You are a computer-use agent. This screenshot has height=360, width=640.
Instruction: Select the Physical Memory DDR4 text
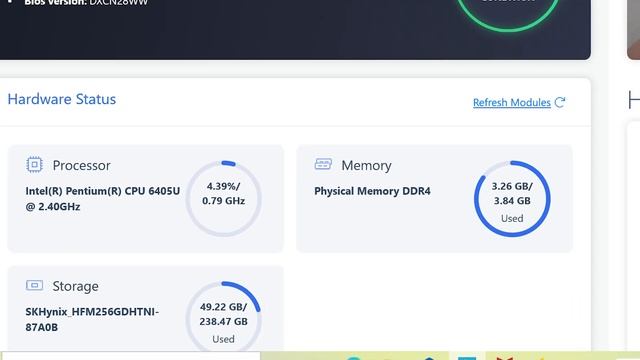coord(372,191)
